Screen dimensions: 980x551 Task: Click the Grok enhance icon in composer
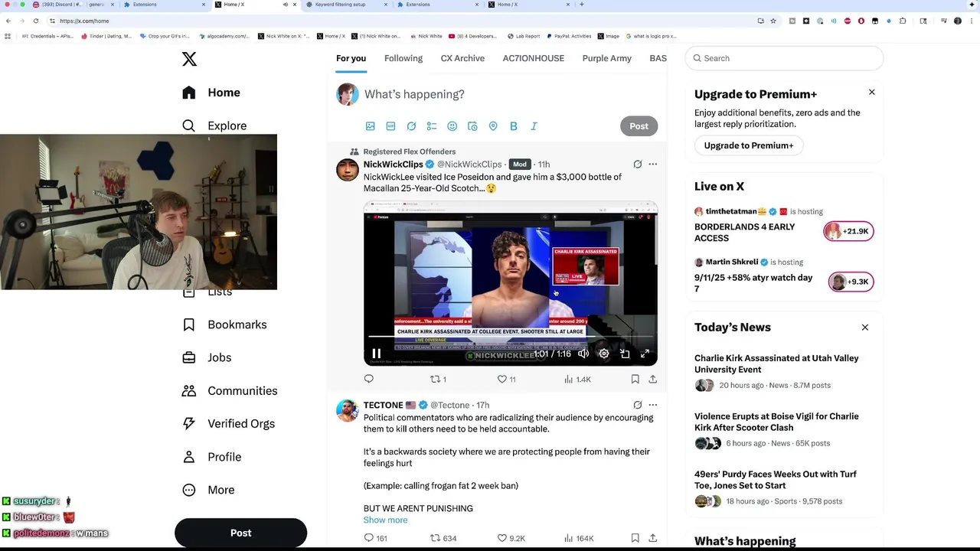(411, 126)
